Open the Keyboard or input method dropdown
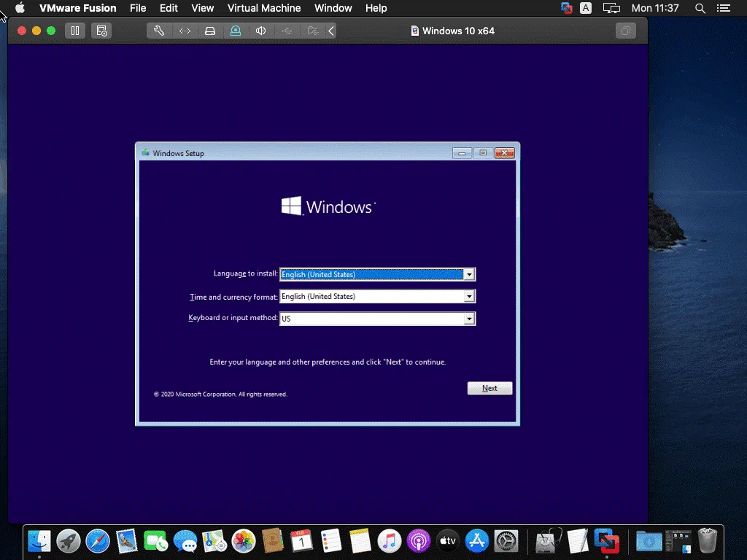The height and width of the screenshot is (560, 747). pos(469,319)
